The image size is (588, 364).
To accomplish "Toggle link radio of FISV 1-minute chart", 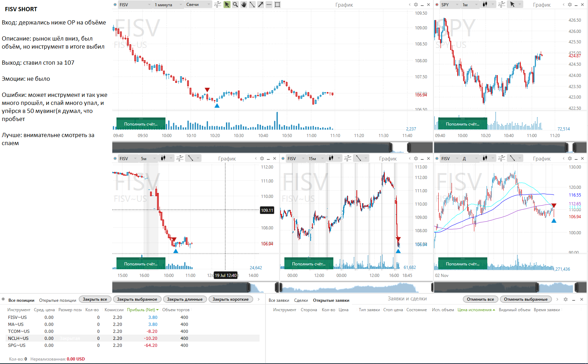I will [115, 5].
